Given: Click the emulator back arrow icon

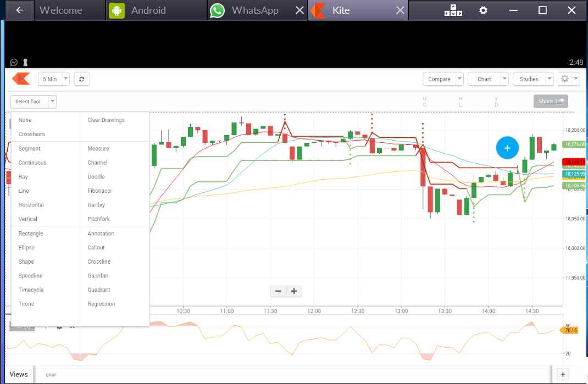Looking at the screenshot, I should (20, 10).
